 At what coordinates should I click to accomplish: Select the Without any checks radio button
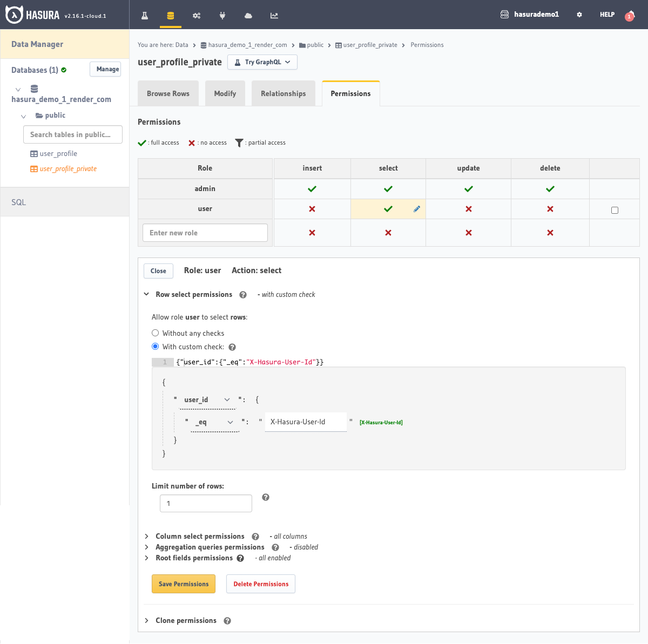pos(155,333)
